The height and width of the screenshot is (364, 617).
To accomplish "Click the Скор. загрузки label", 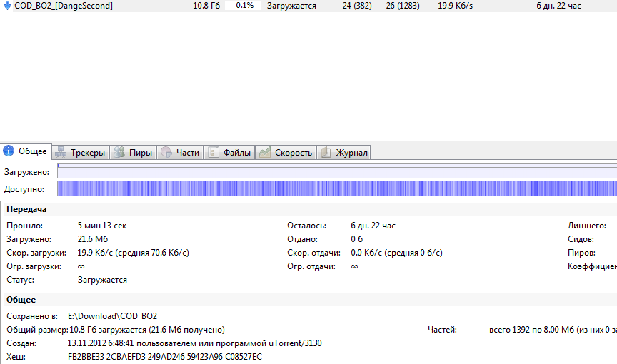I will [36, 253].
